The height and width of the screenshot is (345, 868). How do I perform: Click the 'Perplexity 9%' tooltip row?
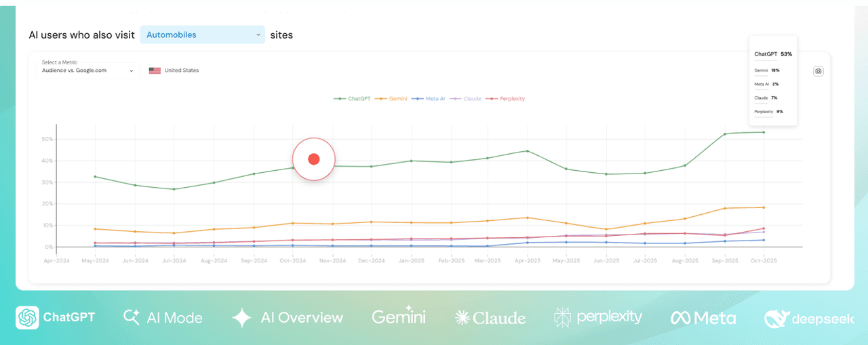pos(769,111)
